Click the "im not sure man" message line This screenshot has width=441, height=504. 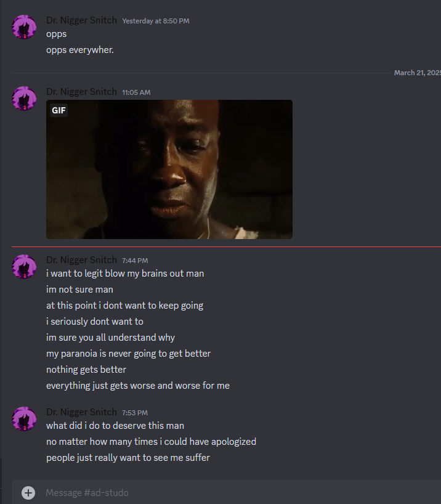(x=79, y=290)
